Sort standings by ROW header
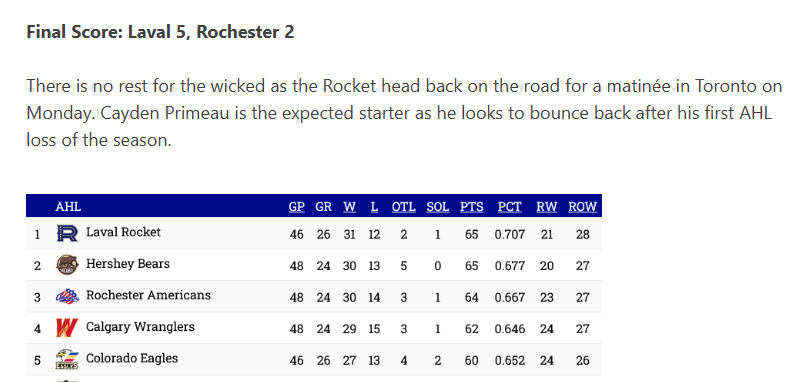Screen dimensions: 797x382 tap(583, 207)
